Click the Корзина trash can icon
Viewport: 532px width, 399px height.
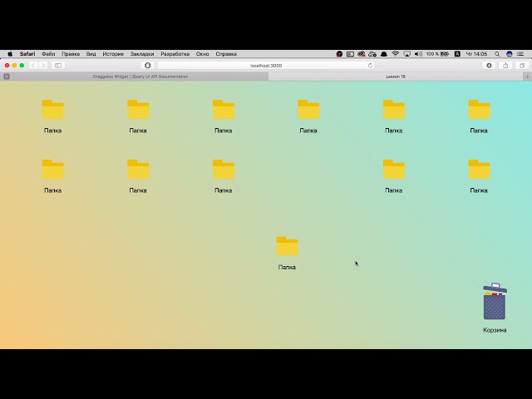click(x=495, y=301)
